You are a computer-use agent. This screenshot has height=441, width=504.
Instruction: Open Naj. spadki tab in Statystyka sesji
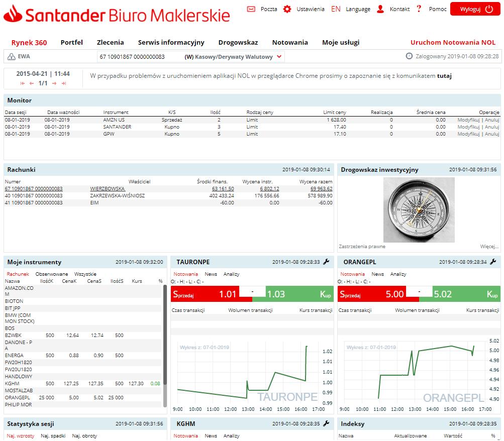pyautogui.click(x=53, y=436)
